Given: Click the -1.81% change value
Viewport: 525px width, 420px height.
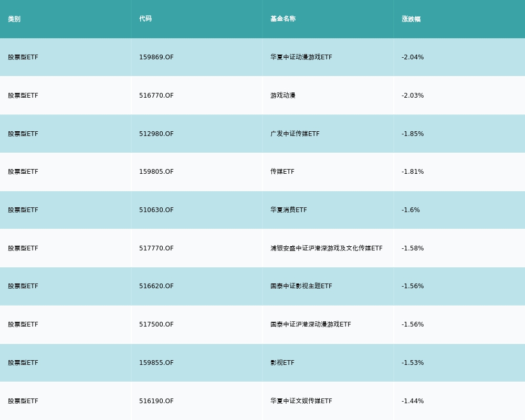Looking at the screenshot, I should (x=413, y=172).
